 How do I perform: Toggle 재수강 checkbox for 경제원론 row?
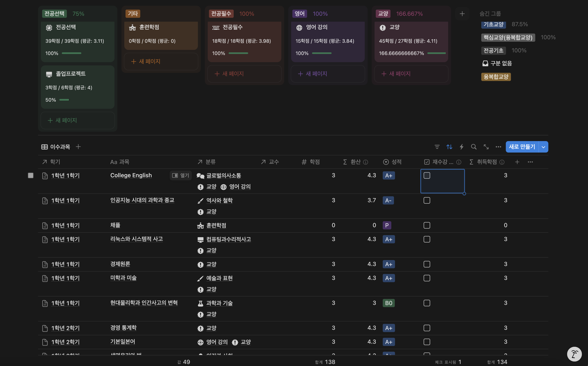click(427, 264)
